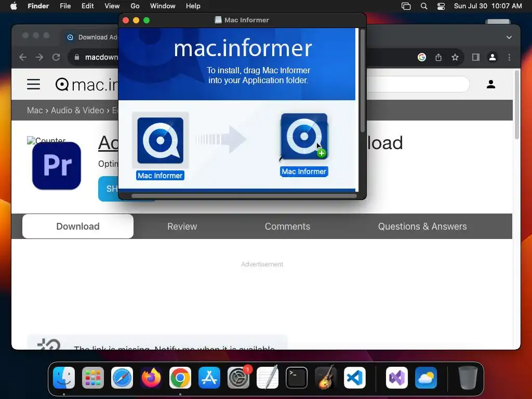This screenshot has height=399, width=532.
Task: Open Launchpad from the Dock
Action: click(93, 378)
